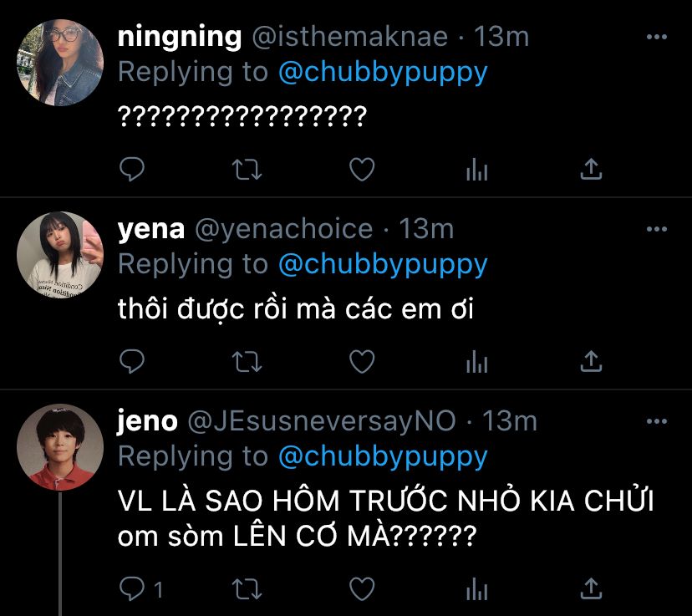Open @chubbypuppy link in jeno's reply

tap(382, 456)
